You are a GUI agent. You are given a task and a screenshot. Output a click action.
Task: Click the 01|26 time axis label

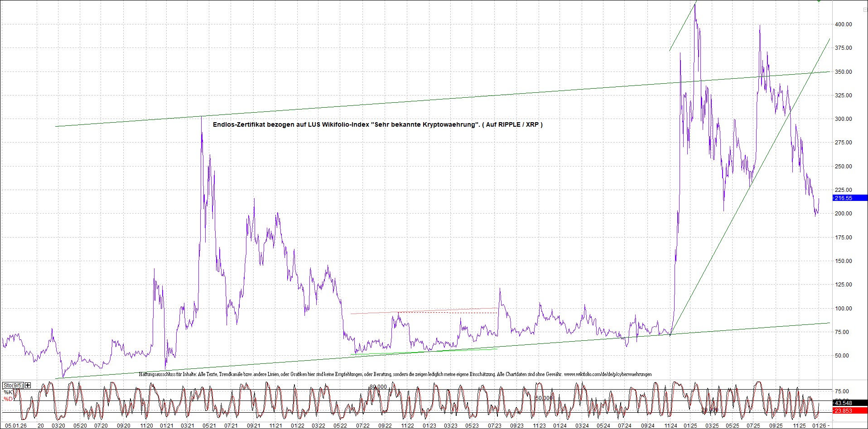[819, 426]
